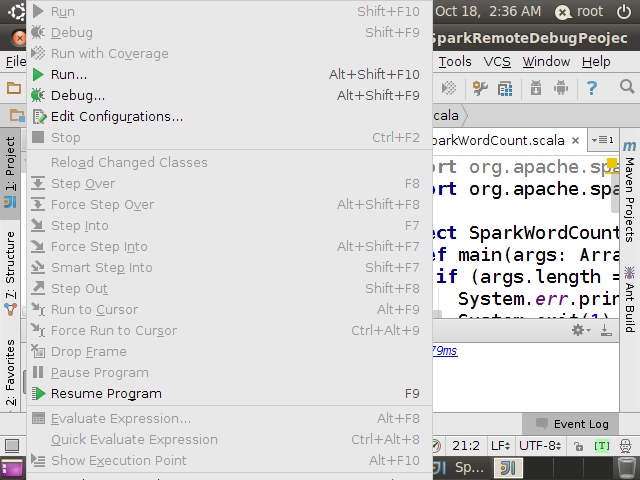Switch to Sp... taskbar window button
This screenshot has width=640, height=480.
point(461,468)
